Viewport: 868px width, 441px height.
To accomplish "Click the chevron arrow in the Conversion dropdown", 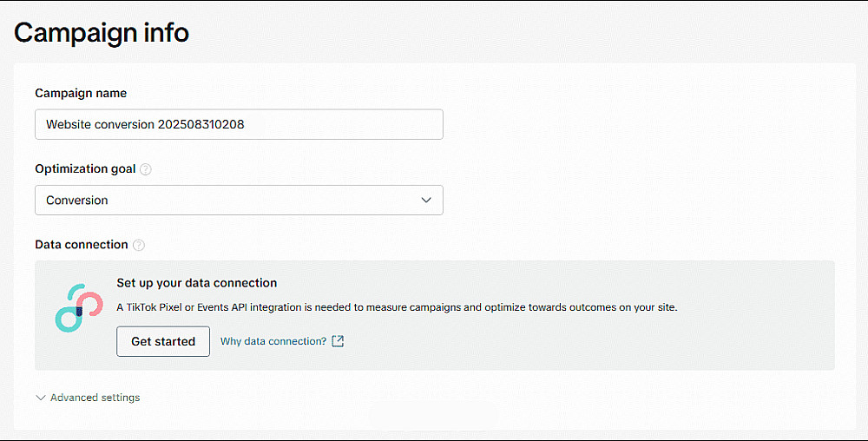I will pyautogui.click(x=426, y=200).
